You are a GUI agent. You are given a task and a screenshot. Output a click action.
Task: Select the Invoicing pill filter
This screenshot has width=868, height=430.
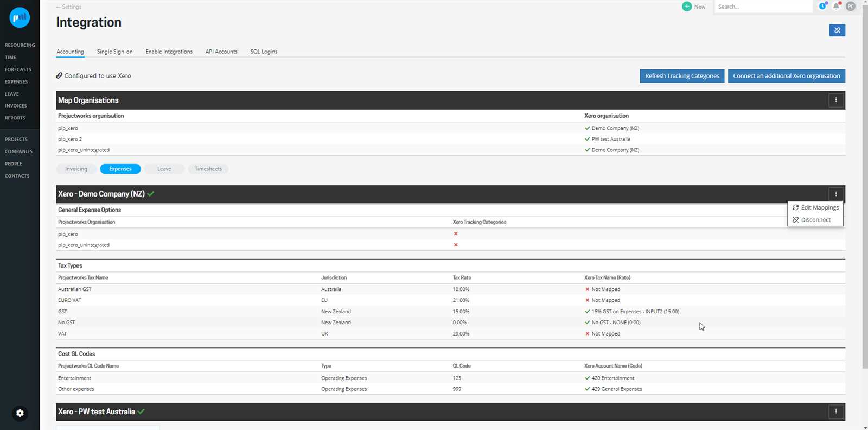(x=76, y=169)
